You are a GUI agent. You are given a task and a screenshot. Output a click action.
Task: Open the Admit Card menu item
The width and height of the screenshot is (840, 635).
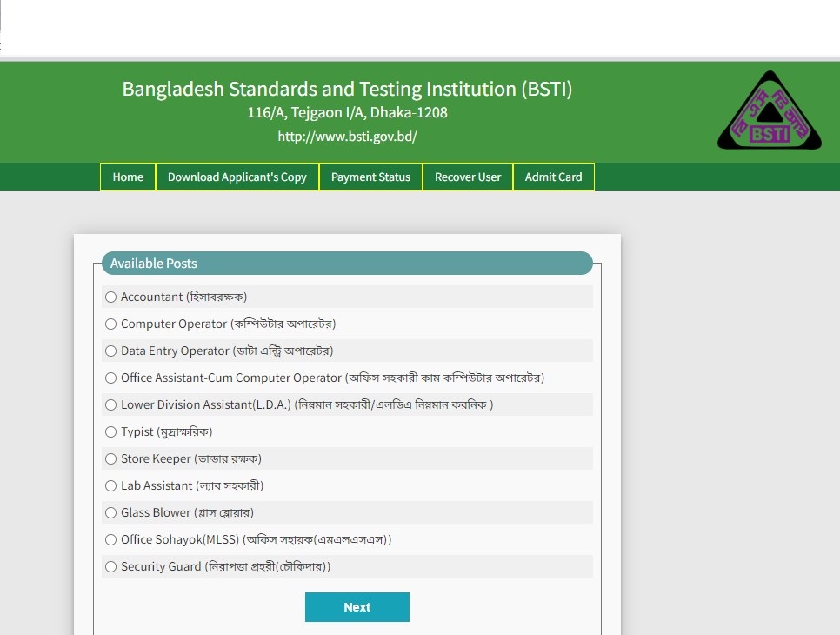point(553,177)
